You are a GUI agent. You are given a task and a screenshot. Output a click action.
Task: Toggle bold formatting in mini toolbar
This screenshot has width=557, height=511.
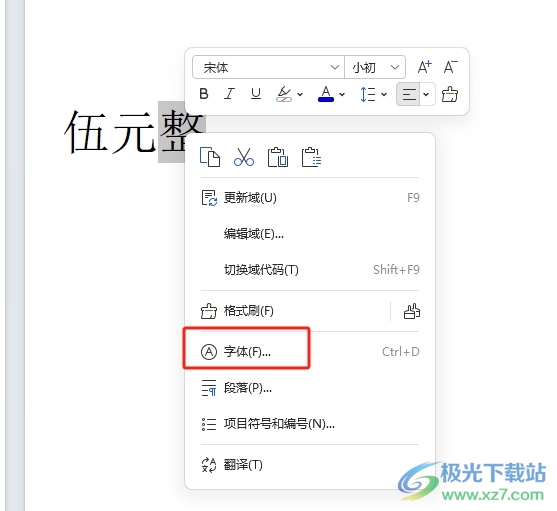coord(204,94)
